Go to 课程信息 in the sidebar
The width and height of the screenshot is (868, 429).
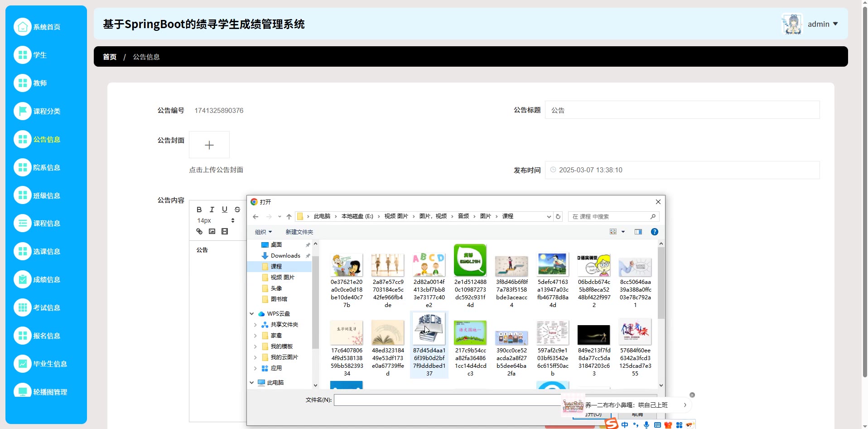pyautogui.click(x=46, y=224)
